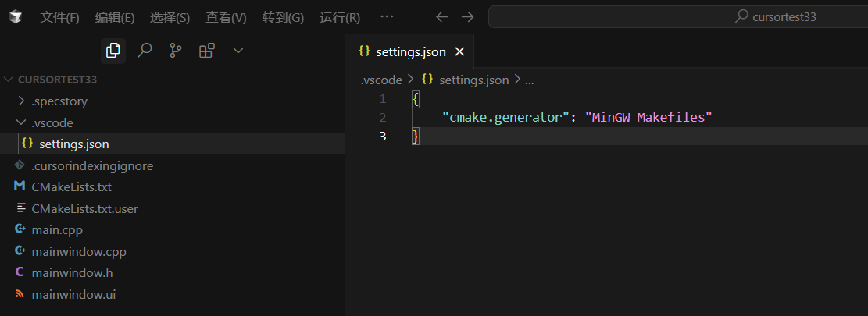868x316 pixels.
Task: Open the Extensions blocks icon
Action: [207, 51]
